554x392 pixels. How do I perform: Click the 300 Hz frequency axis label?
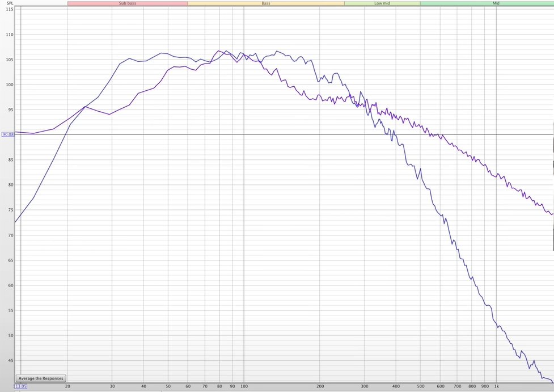click(x=364, y=386)
